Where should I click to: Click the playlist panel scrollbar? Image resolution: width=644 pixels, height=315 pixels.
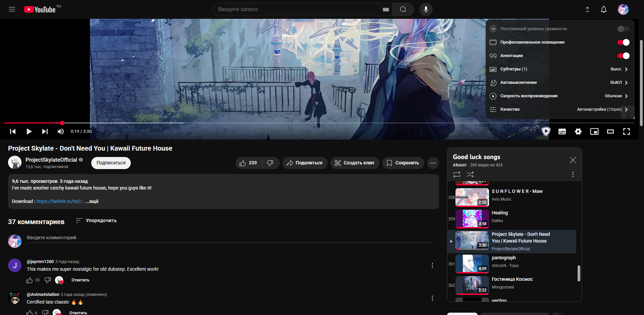(579, 273)
